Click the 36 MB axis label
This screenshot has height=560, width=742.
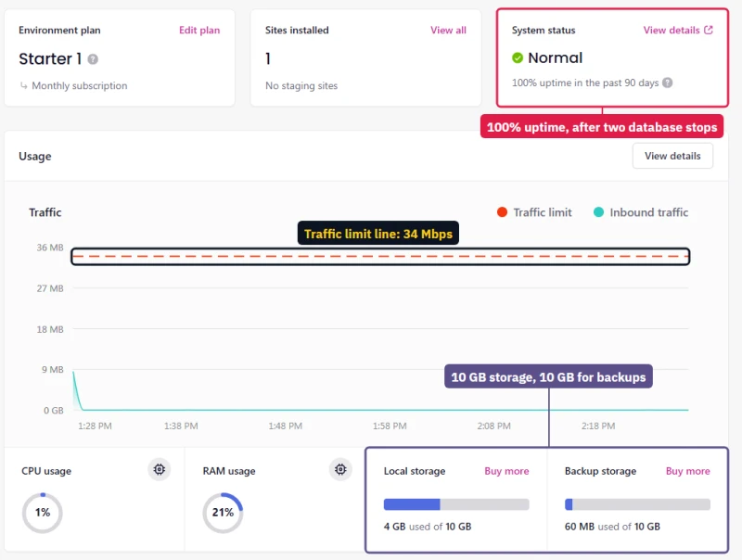[x=50, y=248]
